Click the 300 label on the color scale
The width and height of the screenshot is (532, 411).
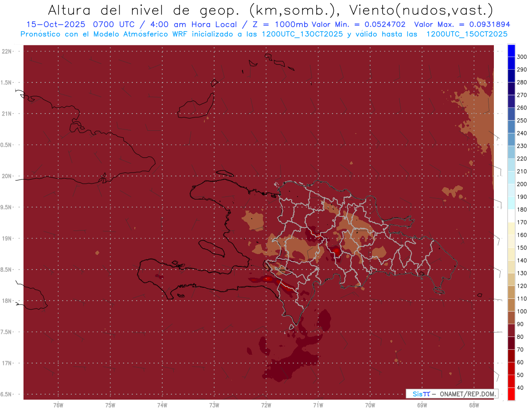tap(522, 57)
